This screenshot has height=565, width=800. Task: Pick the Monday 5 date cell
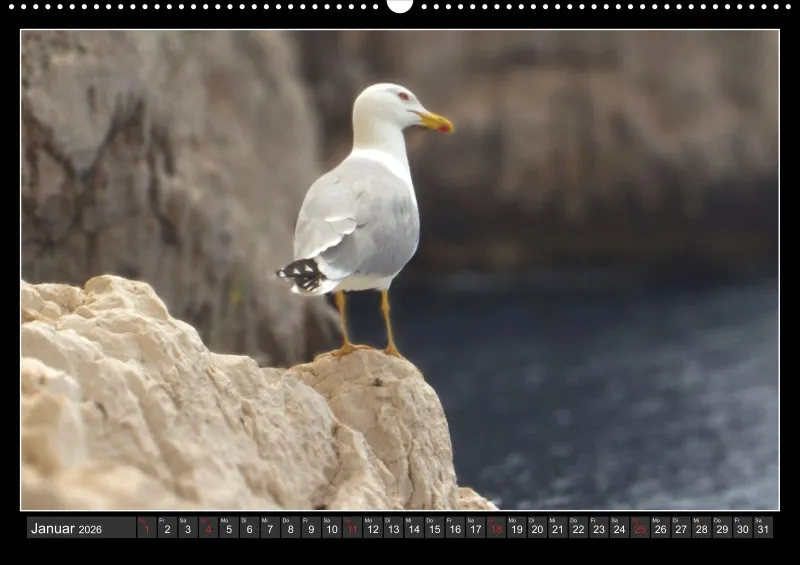tap(229, 528)
